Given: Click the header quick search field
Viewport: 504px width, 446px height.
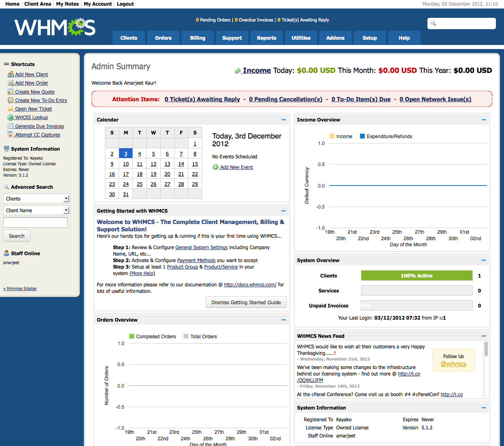Looking at the screenshot, I should point(461,23).
